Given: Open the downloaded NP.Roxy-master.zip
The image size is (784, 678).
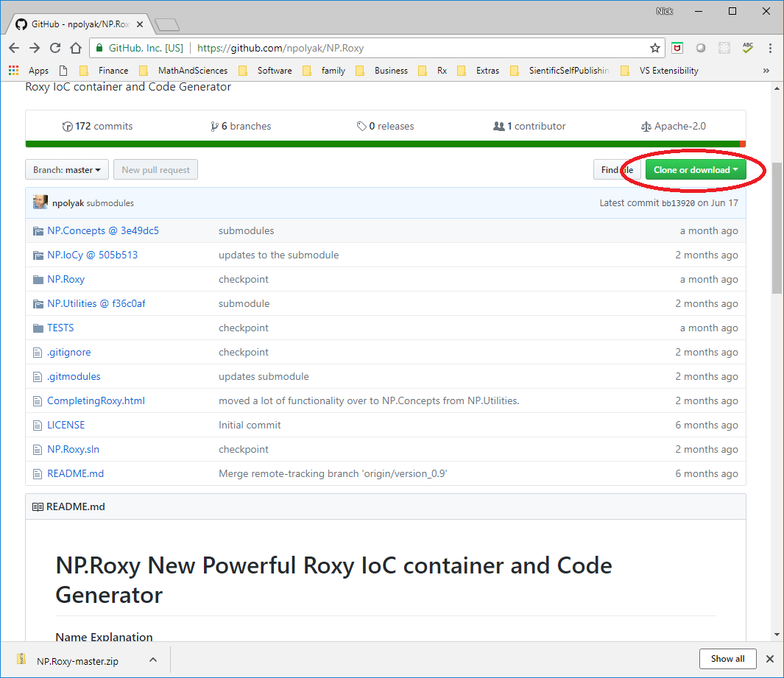Looking at the screenshot, I should click(77, 660).
